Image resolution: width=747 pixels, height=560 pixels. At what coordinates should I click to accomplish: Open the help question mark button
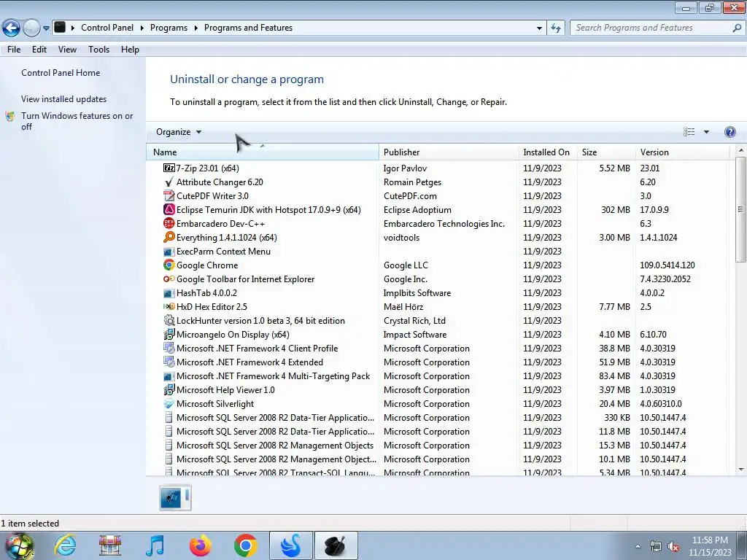[x=729, y=132]
